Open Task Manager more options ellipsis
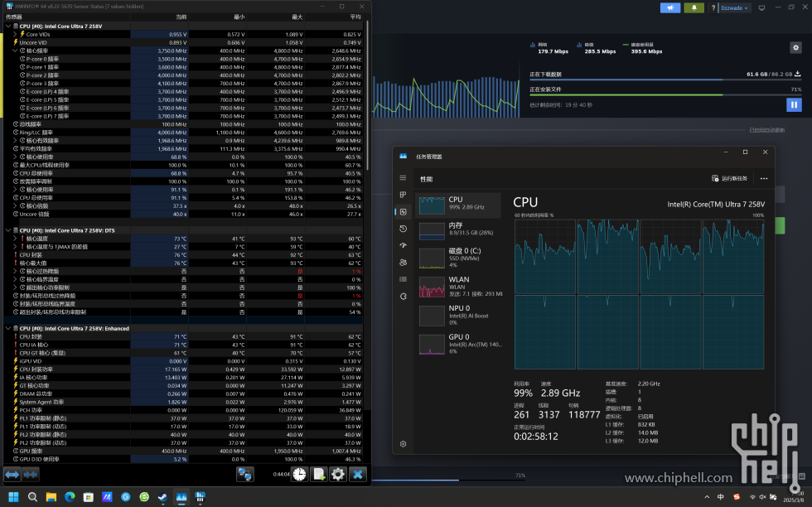812x507 pixels. pos(764,178)
